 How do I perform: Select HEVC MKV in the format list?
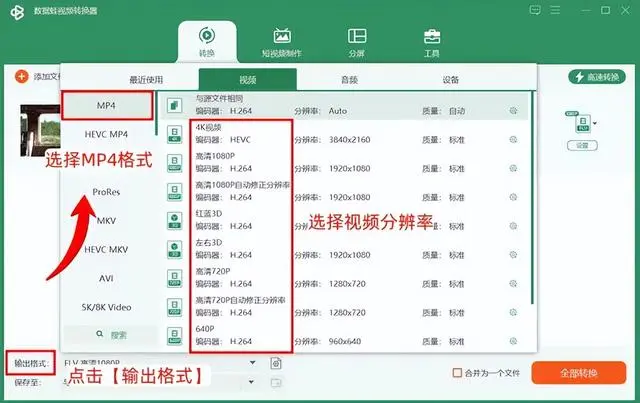(107, 249)
